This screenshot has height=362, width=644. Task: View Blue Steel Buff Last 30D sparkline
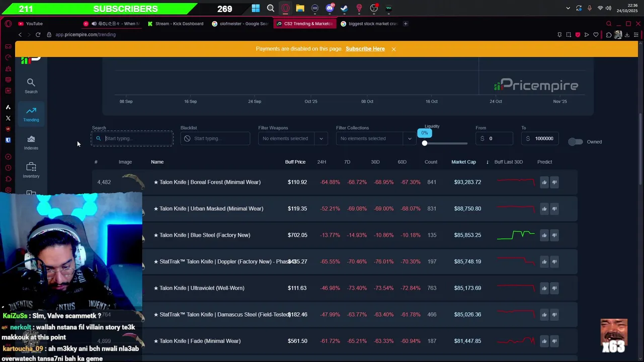point(516,235)
